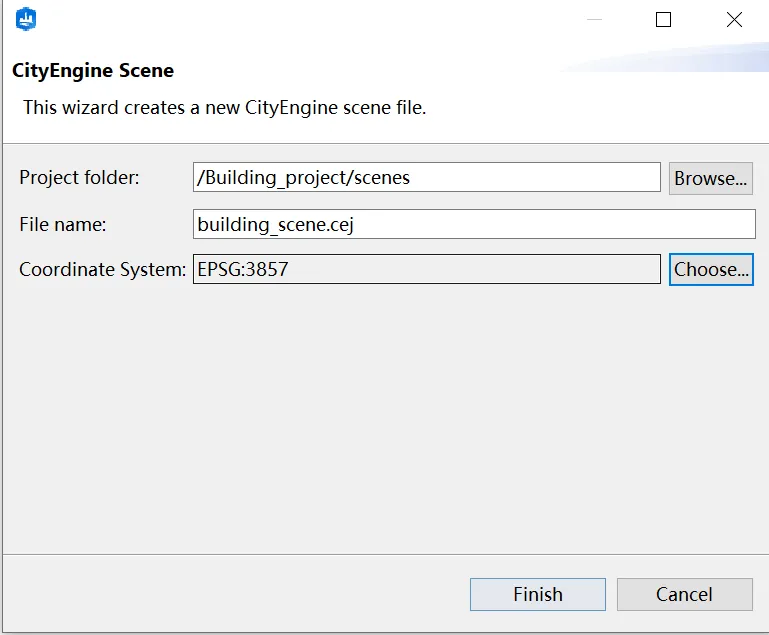Click the Browse... button for project folder
The image size is (769, 635).
[710, 178]
